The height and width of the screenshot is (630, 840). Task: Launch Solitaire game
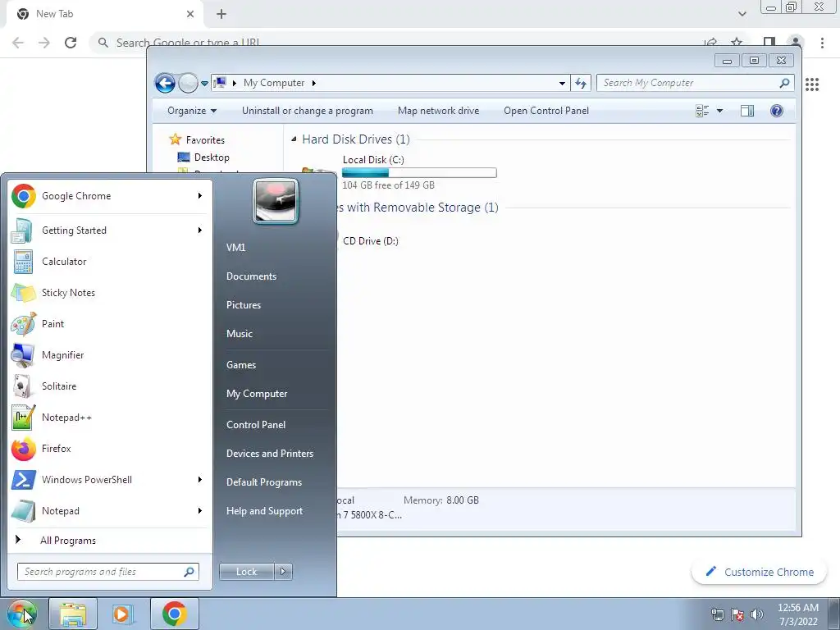pos(109,386)
